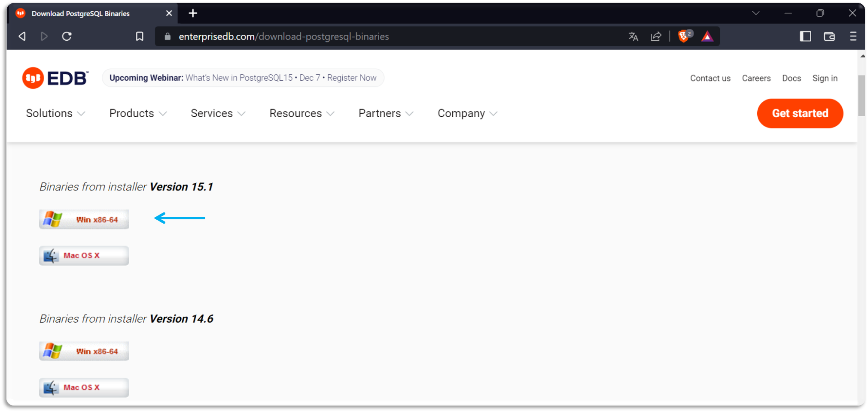
Task: Minimize the browser window
Action: (788, 13)
